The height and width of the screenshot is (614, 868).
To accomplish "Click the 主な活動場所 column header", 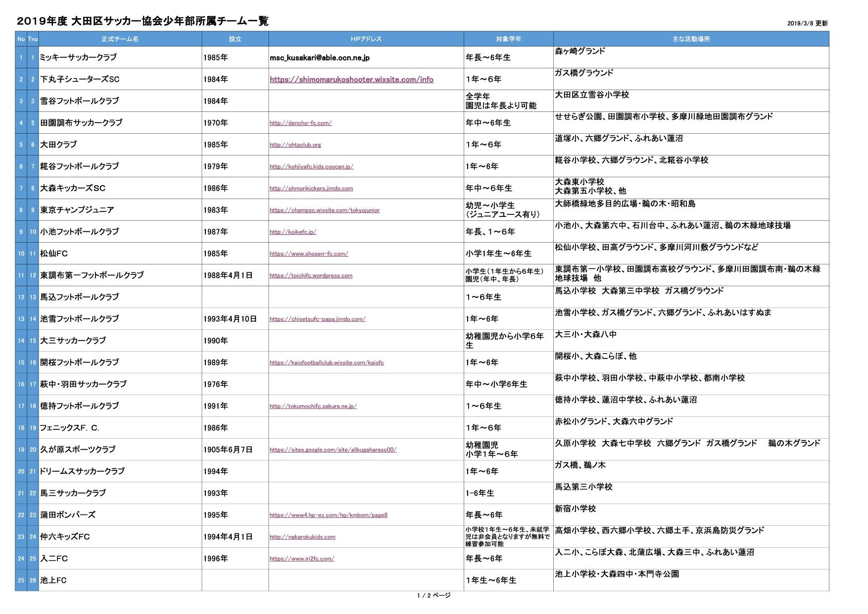I will coord(691,39).
